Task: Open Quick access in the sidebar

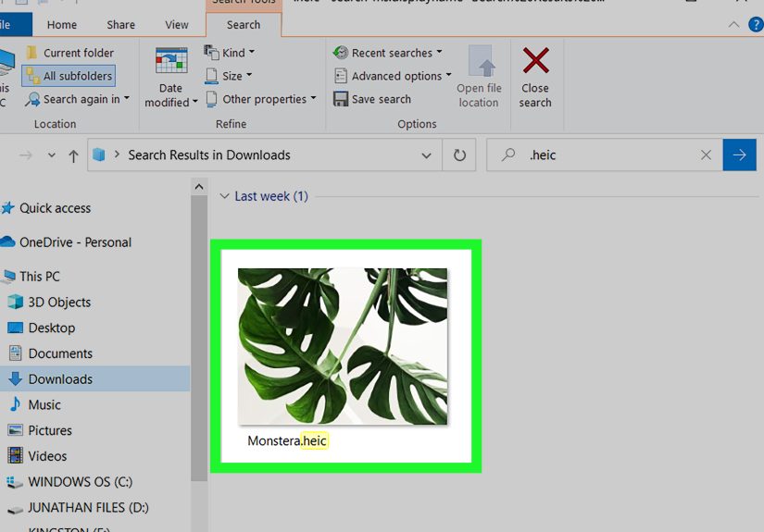Action: (55, 208)
